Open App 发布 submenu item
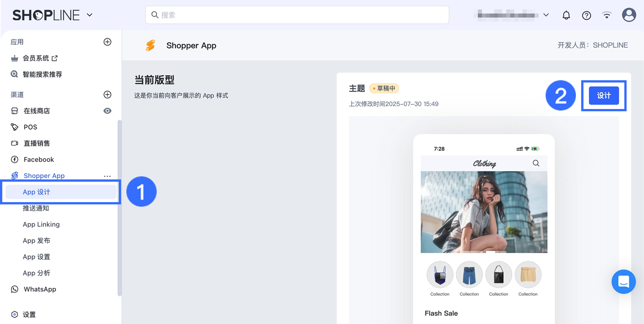This screenshot has height=324, width=644. [36, 241]
